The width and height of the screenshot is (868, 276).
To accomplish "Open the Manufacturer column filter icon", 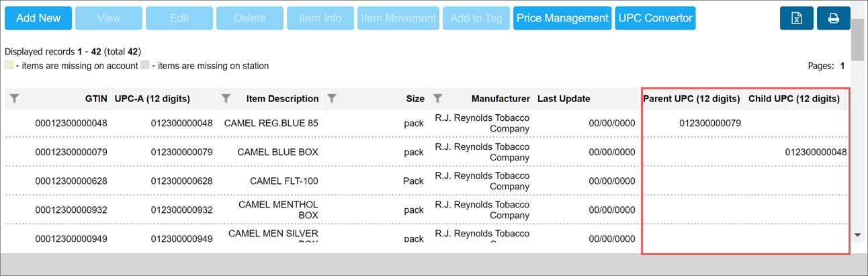I will 437,99.
